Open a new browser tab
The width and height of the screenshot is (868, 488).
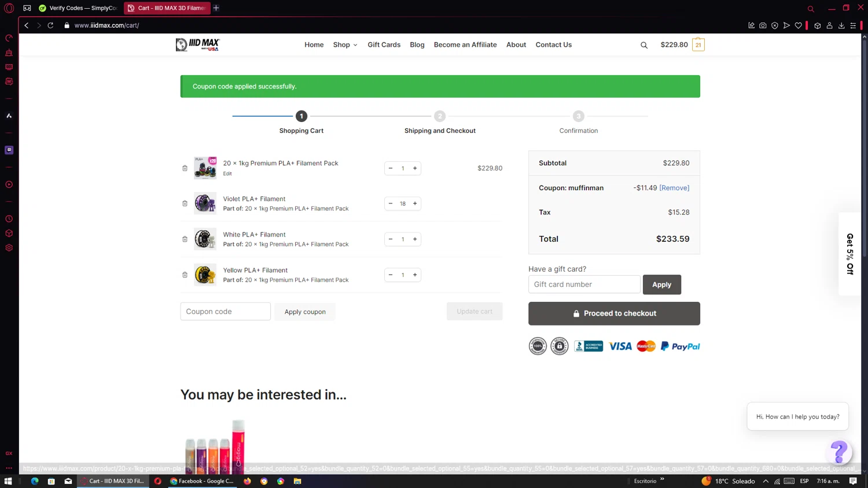click(x=216, y=8)
